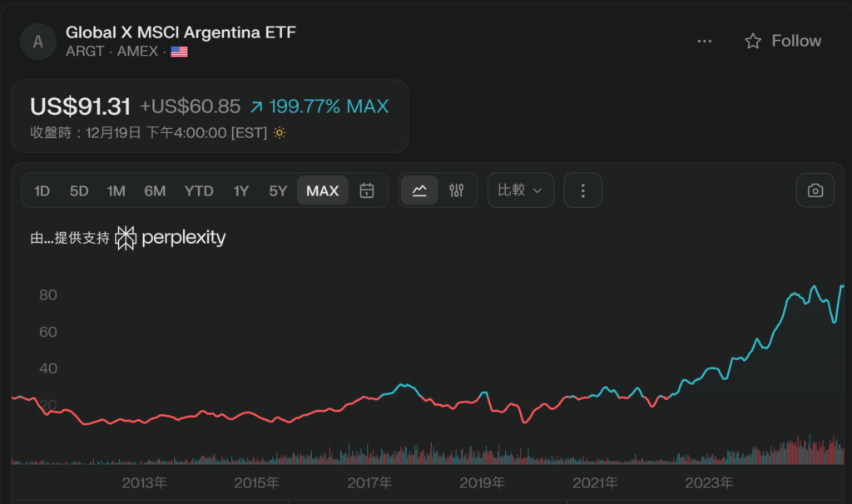Switch chart to 1M range
Viewport: 852px width, 504px height.
pyautogui.click(x=116, y=190)
